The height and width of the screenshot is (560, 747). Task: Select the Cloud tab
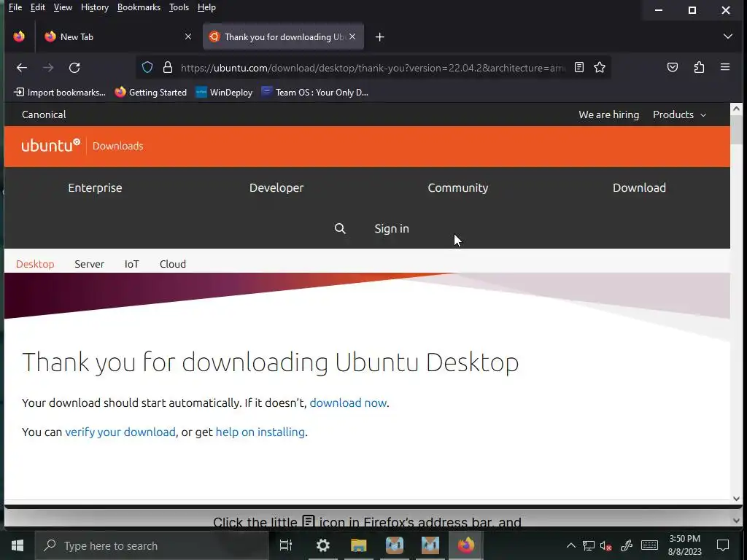click(x=172, y=264)
